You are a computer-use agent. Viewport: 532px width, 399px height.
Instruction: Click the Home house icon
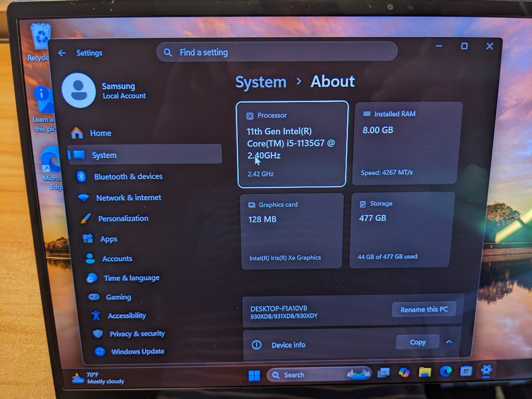77,133
